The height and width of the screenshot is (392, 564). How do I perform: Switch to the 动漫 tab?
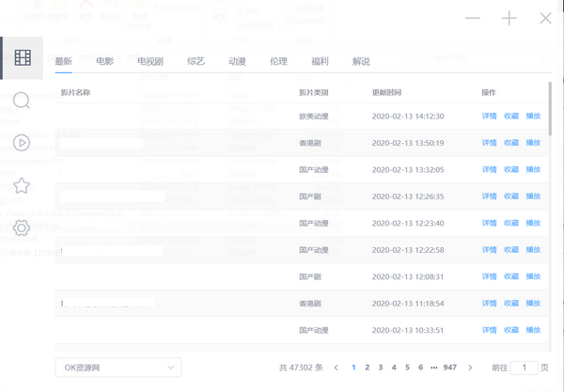pyautogui.click(x=236, y=62)
